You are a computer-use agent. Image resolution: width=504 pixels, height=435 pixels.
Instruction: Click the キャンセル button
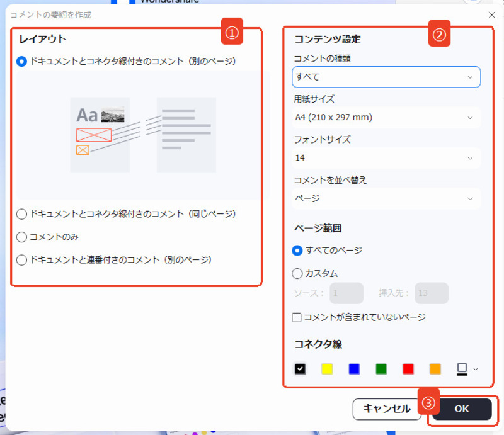pos(387,409)
